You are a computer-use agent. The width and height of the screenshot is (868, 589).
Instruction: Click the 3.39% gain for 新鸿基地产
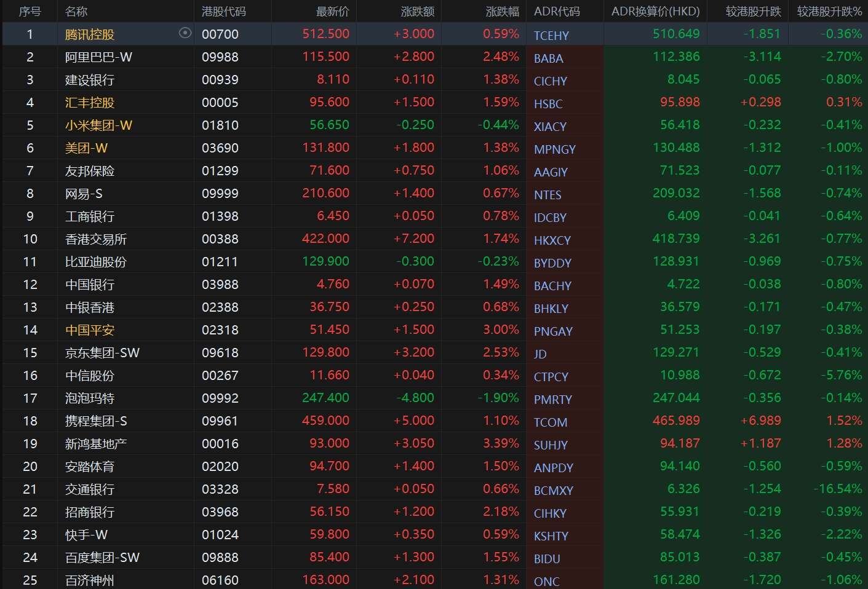point(501,443)
